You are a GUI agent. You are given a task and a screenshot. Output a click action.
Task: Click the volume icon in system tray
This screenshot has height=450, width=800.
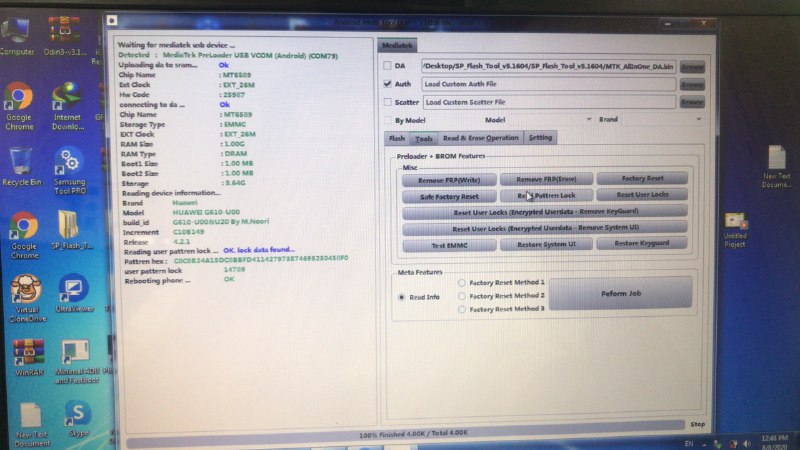[747, 444]
